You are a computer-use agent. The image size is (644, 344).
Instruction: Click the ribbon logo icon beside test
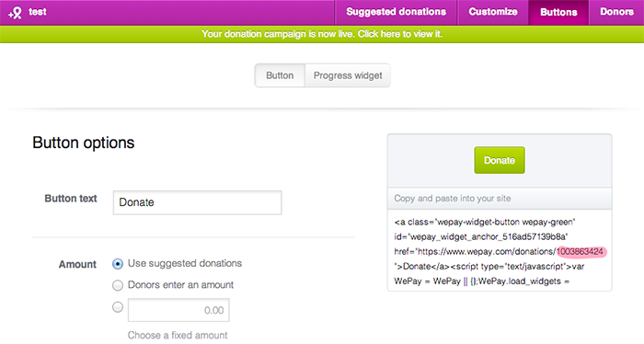pos(15,13)
